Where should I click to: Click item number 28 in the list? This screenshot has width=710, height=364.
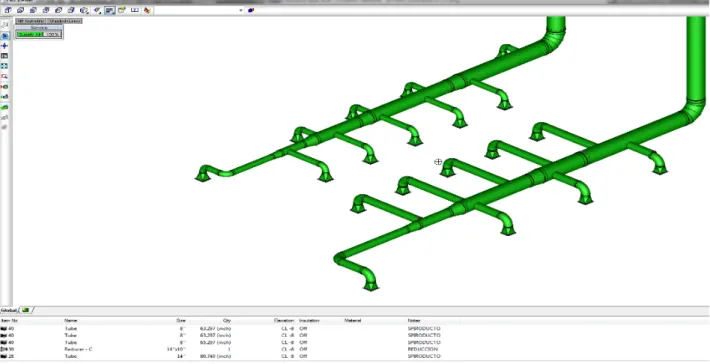(x=11, y=356)
